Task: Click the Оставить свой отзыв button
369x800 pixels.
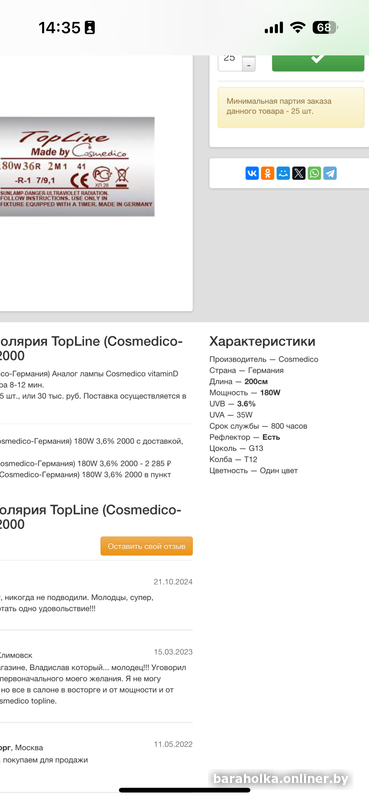Action: coord(146,546)
